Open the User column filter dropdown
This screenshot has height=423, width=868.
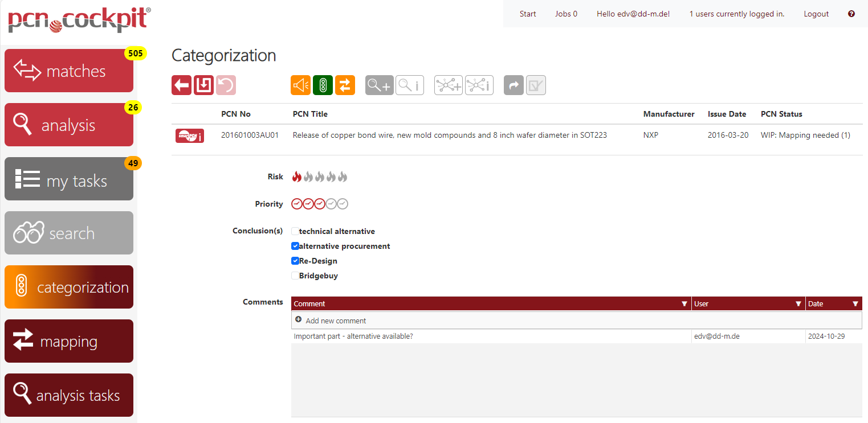[798, 304]
